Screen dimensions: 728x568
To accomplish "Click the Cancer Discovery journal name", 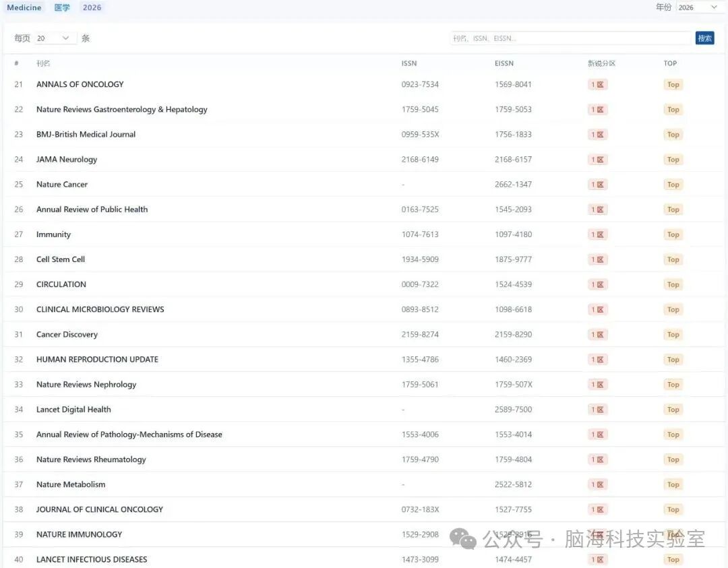I will 67,335.
